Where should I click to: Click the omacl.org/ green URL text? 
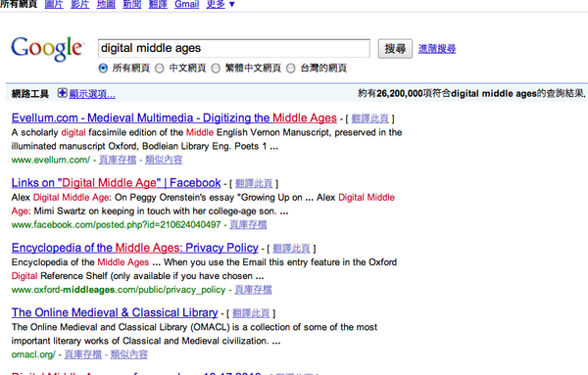33,354
